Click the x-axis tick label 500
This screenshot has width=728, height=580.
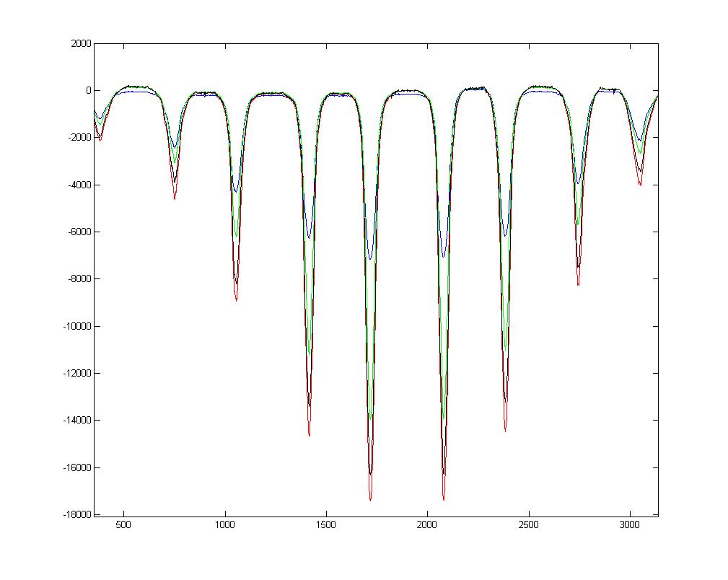123,525
